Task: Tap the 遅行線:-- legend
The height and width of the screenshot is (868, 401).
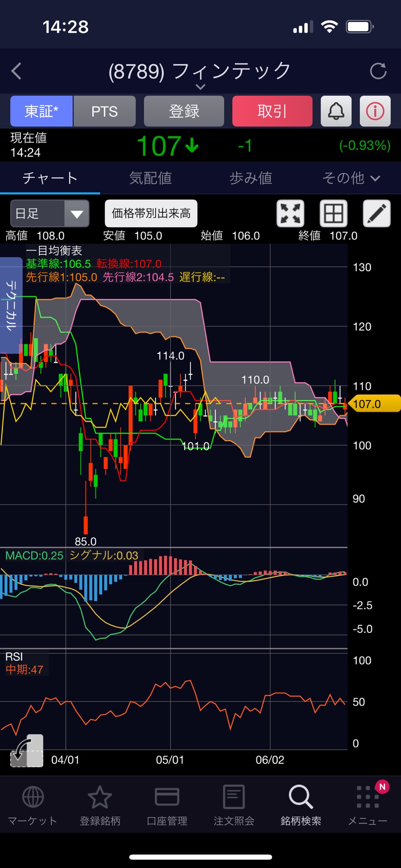Action: [202, 277]
